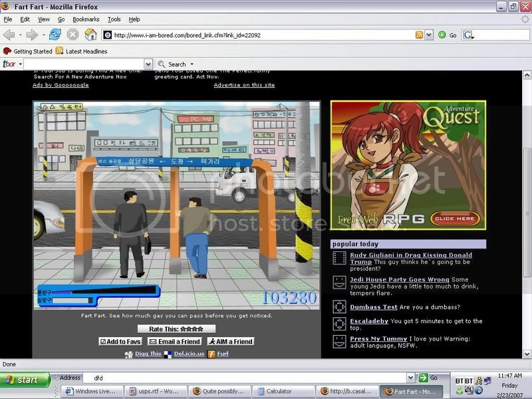Click the Digg This icon
Viewport: 532px width, 399px height.
coord(128,354)
